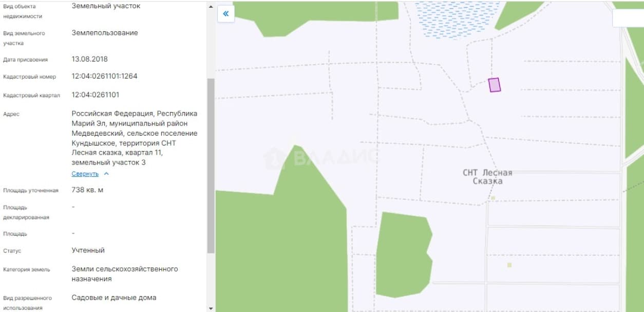This screenshot has width=644, height=312.
Task: Click the "Свернуть" link under address
Action: click(x=85, y=174)
